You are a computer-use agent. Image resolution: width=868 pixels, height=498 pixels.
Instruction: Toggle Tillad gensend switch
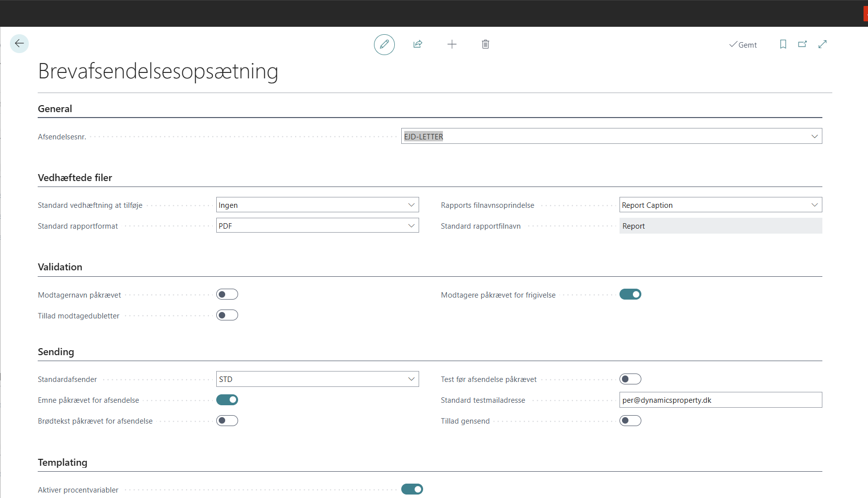click(x=630, y=421)
